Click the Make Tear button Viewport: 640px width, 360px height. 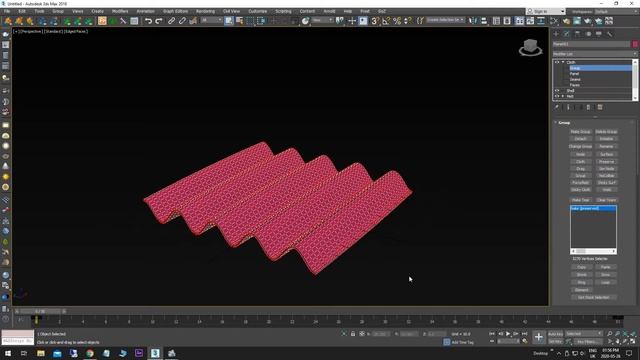coord(580,200)
